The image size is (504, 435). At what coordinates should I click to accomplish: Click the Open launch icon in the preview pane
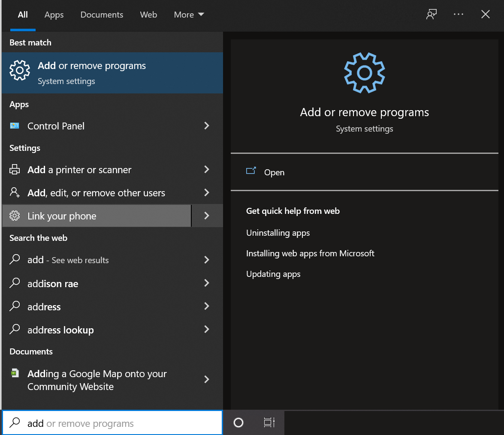pyautogui.click(x=251, y=171)
